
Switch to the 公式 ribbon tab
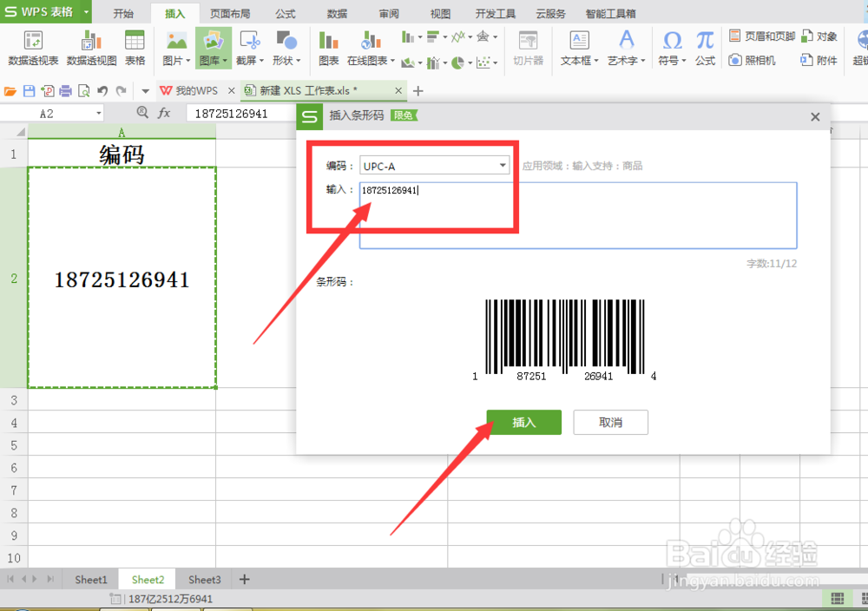tap(286, 14)
